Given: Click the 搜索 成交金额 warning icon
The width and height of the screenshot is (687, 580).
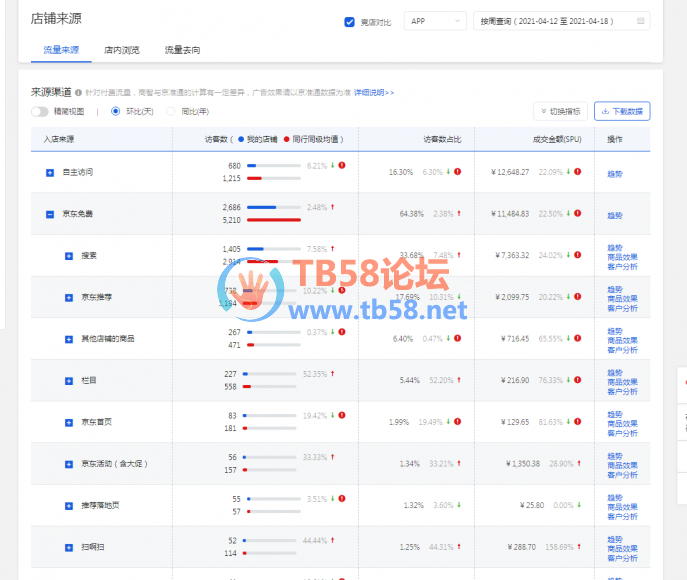Looking at the screenshot, I should tap(577, 255).
